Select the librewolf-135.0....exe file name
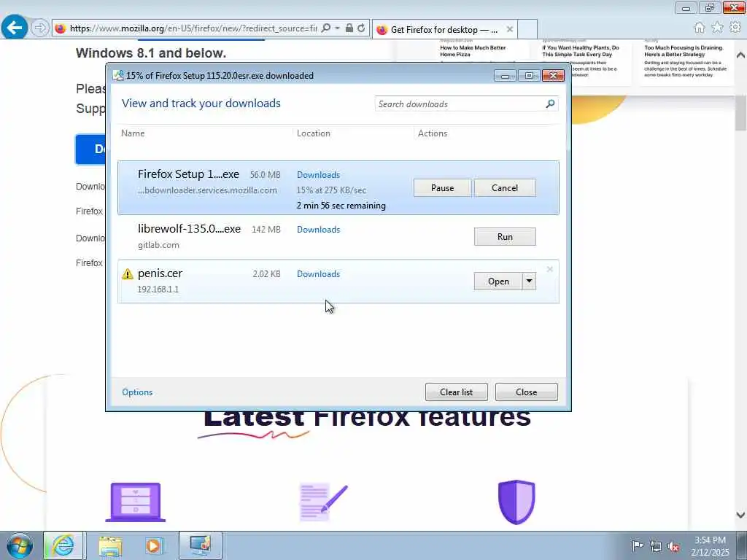 click(x=189, y=228)
